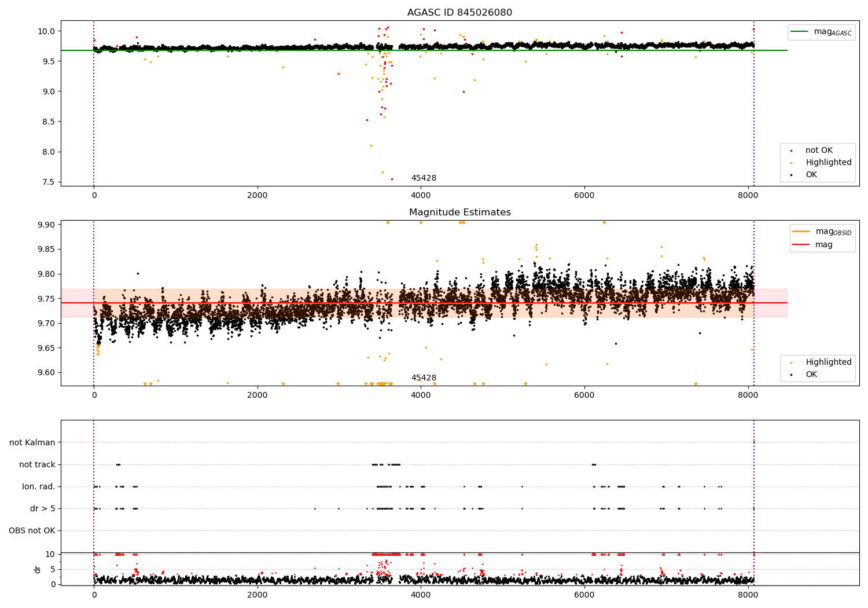Viewport: 868px width, 608px height.
Task: Click the 9.65 y-axis tick of middle plot
Action: [x=47, y=349]
